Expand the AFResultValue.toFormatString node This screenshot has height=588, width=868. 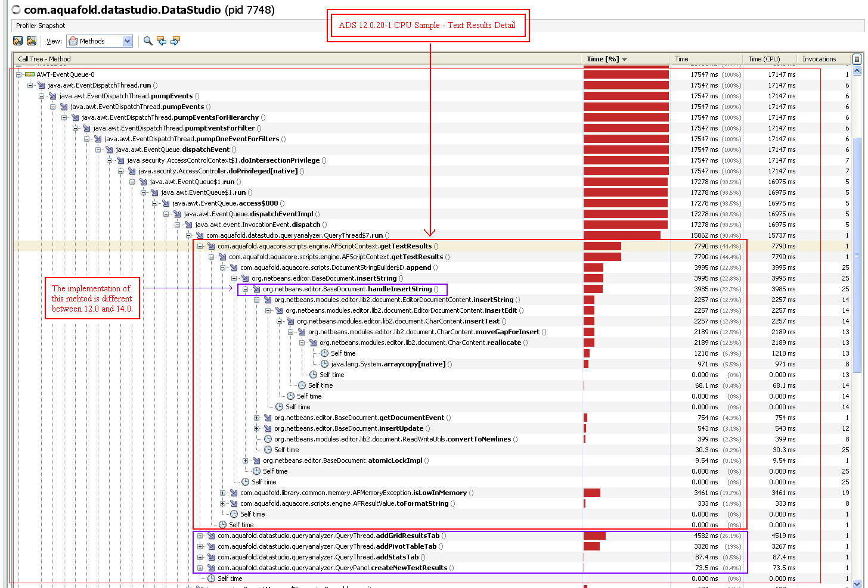click(x=222, y=503)
